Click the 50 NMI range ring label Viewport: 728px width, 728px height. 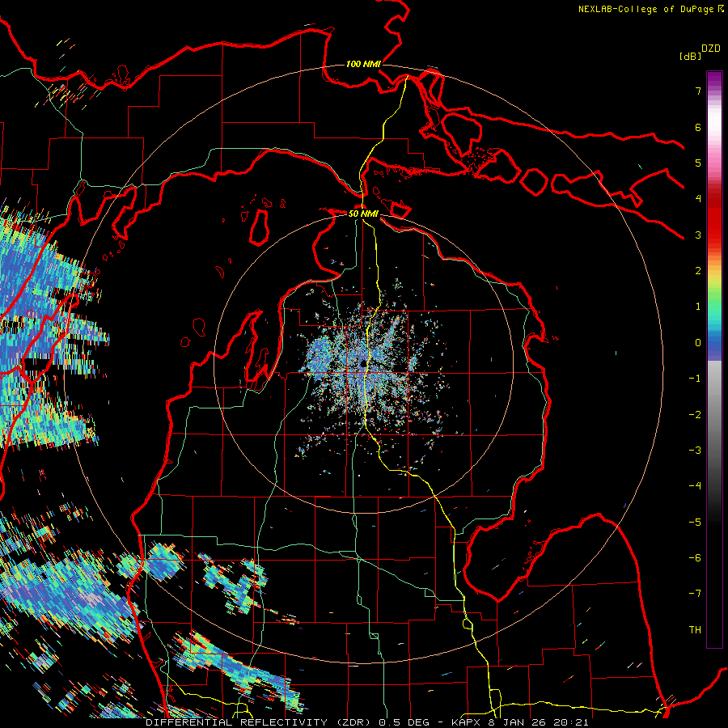coord(363,214)
